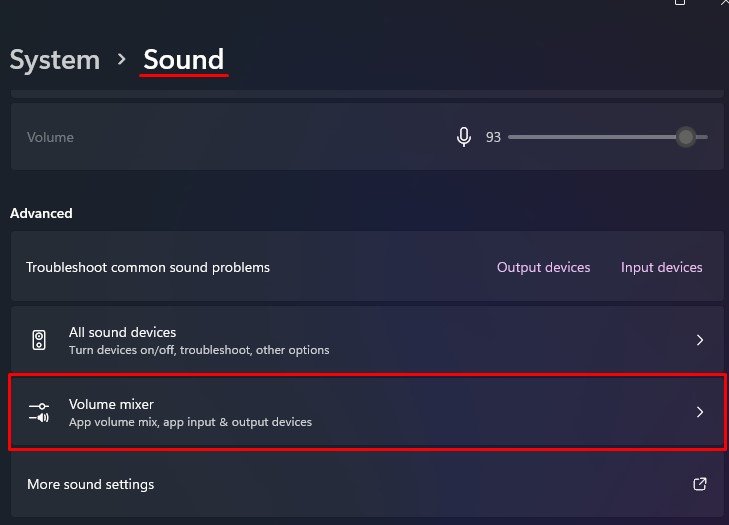Open the Volume mixer row
The image size is (729, 525).
point(367,412)
